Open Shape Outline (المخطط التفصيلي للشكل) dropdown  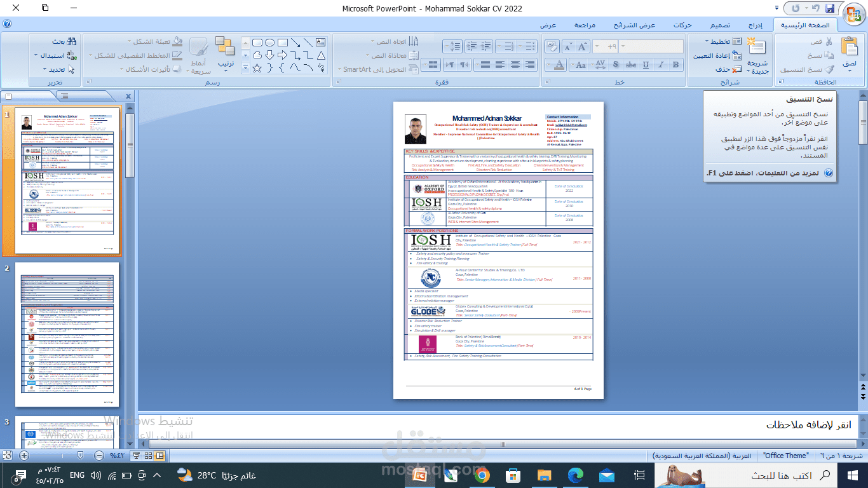tap(135, 55)
